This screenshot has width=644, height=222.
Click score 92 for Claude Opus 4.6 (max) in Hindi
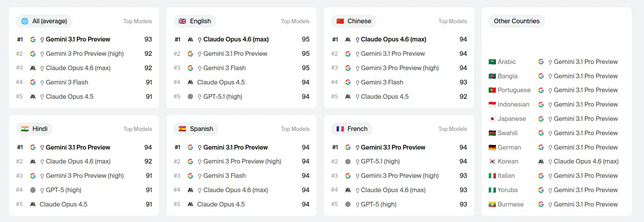148,161
